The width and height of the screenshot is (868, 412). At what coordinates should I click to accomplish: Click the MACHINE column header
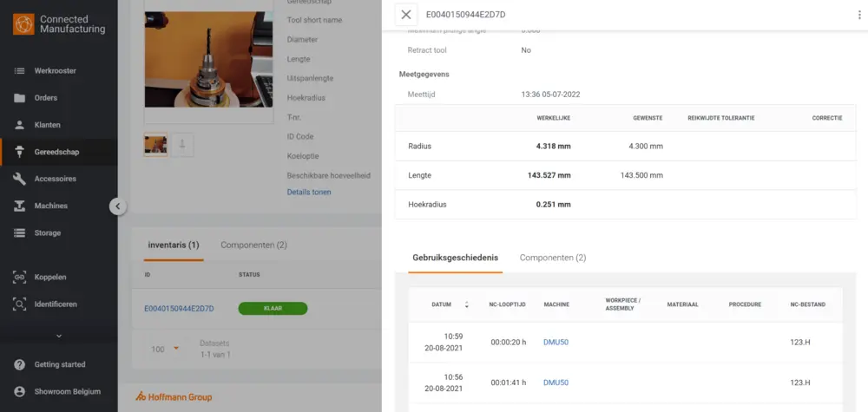(x=556, y=304)
